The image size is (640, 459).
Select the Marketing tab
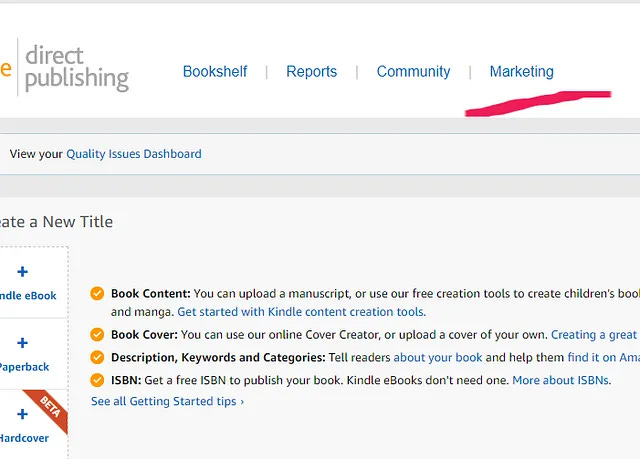click(522, 71)
